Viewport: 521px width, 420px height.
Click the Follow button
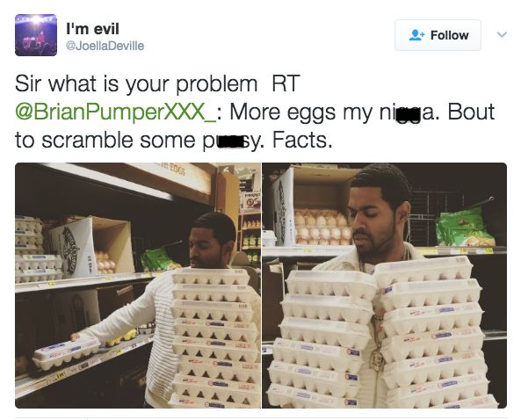(438, 35)
